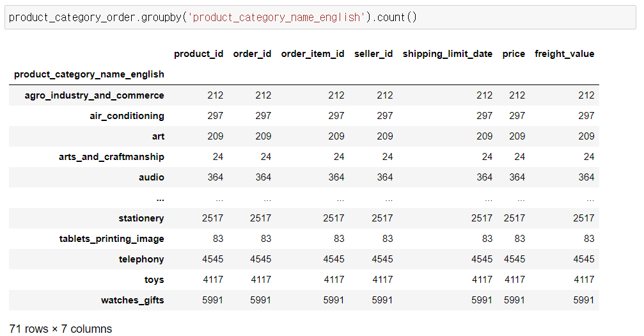644x336 pixels.
Task: Click the seller_id value 4545 for telephony
Action: coord(382,259)
